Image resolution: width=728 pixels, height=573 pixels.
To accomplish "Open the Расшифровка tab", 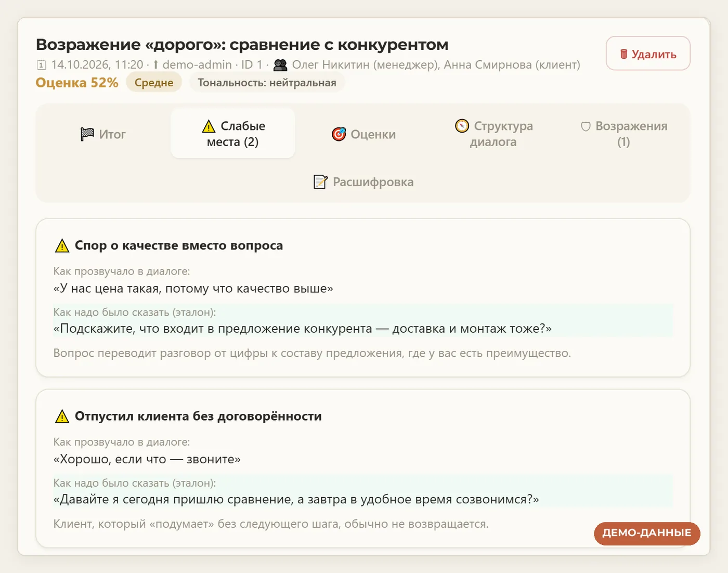I will [363, 182].
